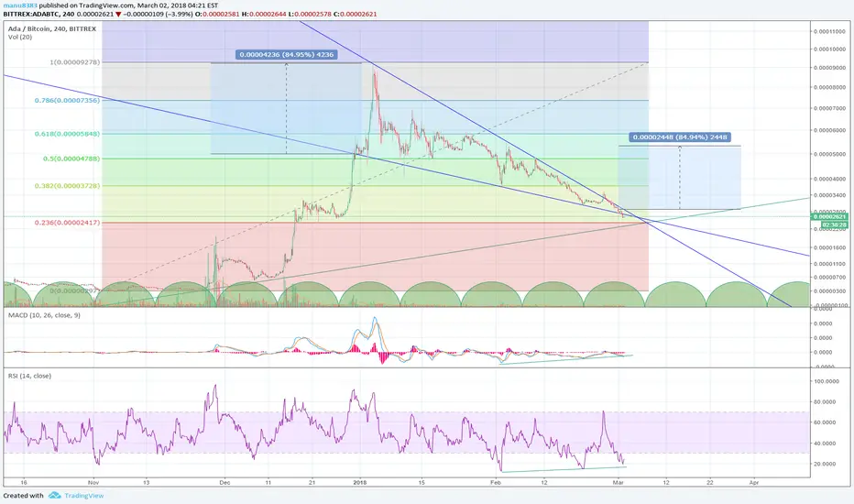This screenshot has height=504, width=854.
Task: Click the 'RSI (14, close)' indicator label
Action: [x=29, y=376]
